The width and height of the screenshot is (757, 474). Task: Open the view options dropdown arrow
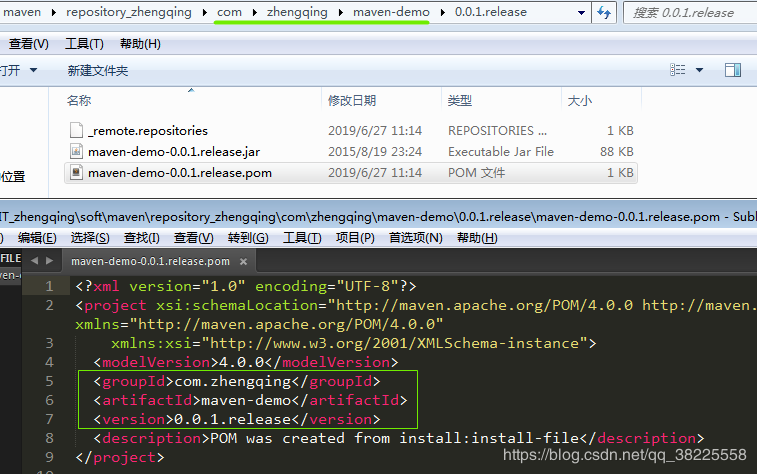pos(699,70)
